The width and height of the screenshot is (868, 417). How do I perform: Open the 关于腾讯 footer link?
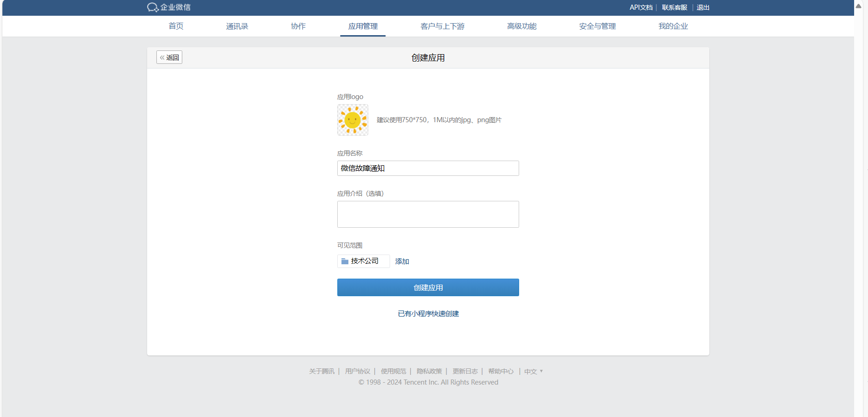(322, 371)
